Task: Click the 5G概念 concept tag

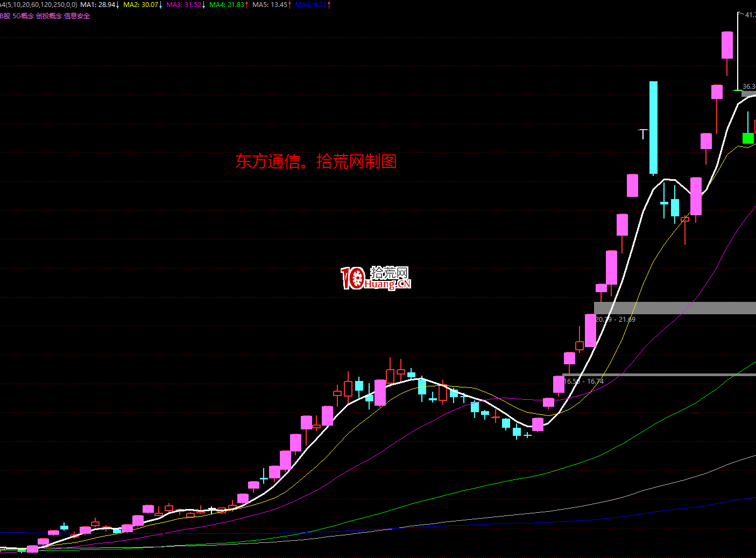Action: [x=23, y=16]
